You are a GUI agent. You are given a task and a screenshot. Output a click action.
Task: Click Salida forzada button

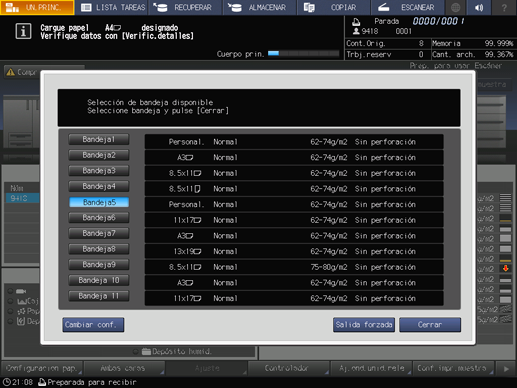click(364, 325)
